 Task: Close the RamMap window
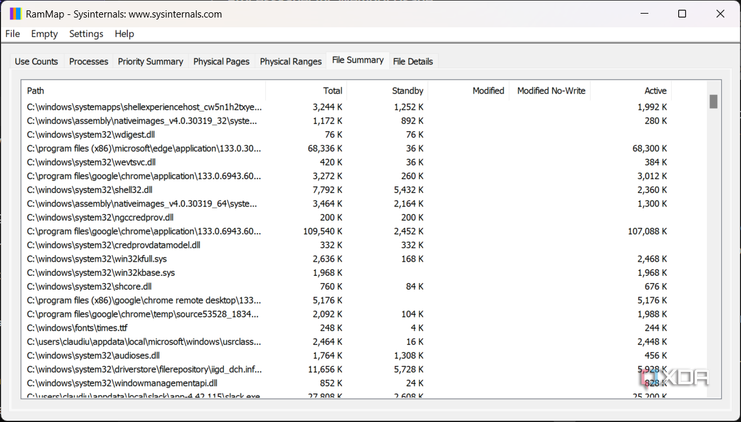click(720, 14)
